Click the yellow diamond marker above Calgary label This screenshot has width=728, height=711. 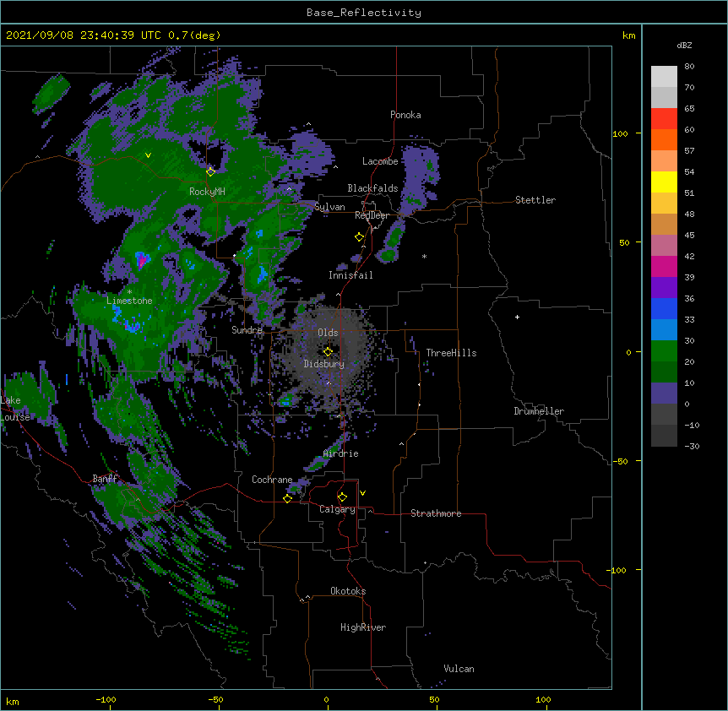pos(342,497)
